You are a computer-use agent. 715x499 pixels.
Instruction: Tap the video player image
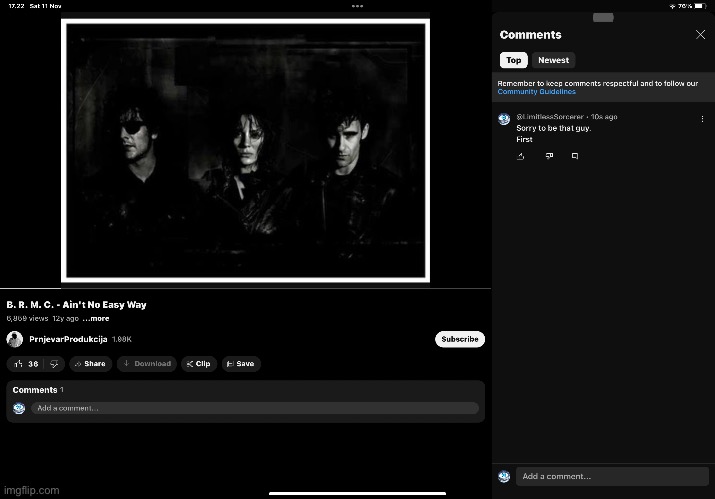point(245,151)
